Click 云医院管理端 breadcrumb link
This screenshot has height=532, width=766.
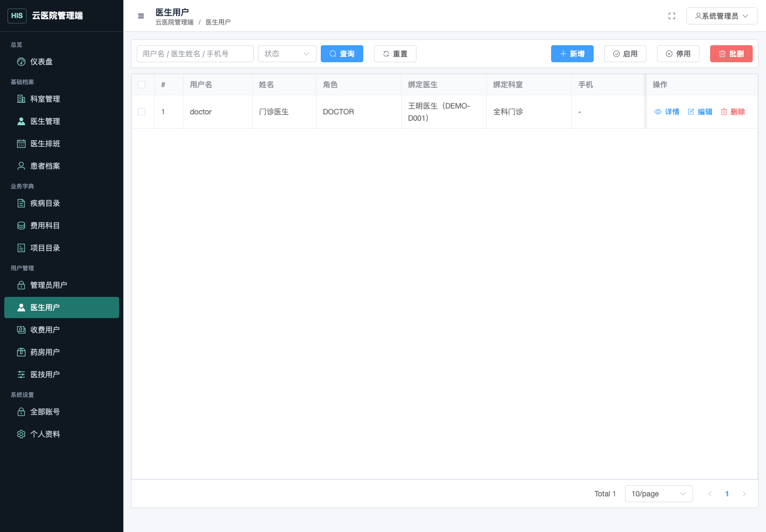click(x=174, y=22)
